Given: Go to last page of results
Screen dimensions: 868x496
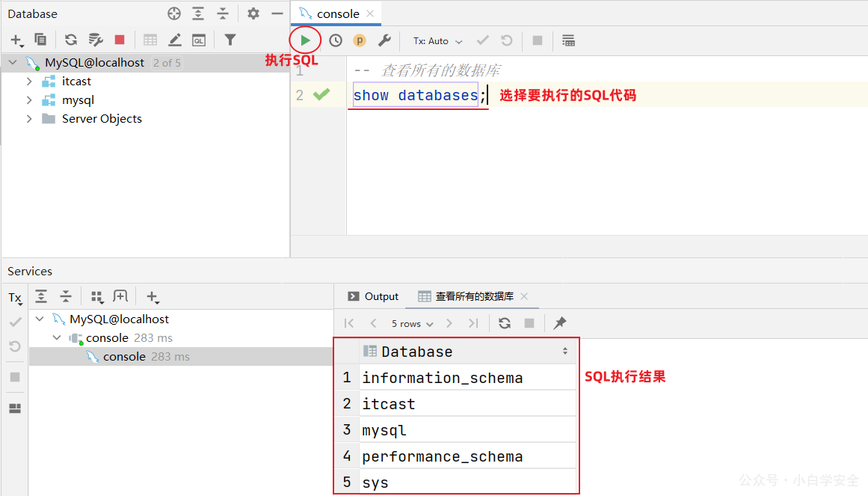Looking at the screenshot, I should (473, 323).
